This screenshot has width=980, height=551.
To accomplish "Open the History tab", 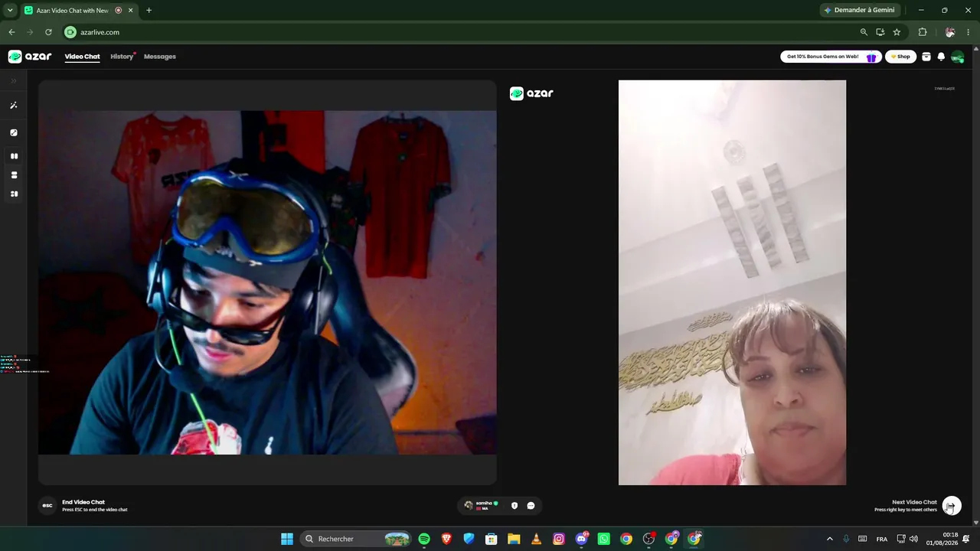I will (122, 57).
